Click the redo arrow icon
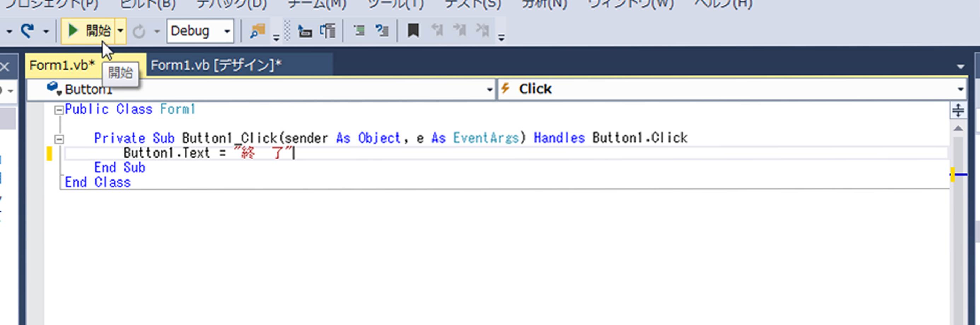Screen dimensions: 980x325 click(x=27, y=30)
